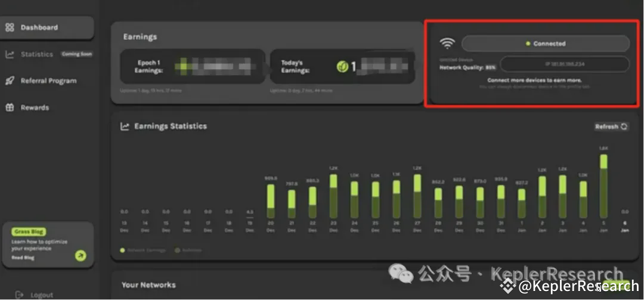The image size is (644, 300).
Task: Click the Refresh button on Earnings Statistics
Action: pyautogui.click(x=612, y=126)
